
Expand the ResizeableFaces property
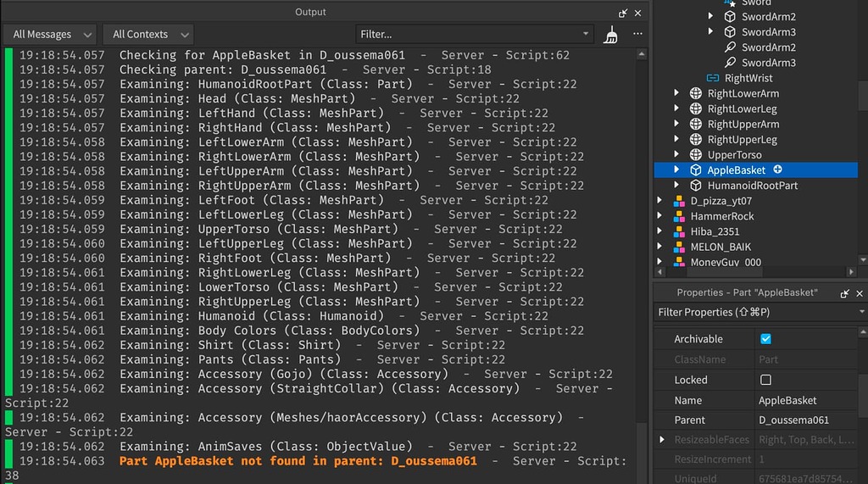[x=662, y=440]
